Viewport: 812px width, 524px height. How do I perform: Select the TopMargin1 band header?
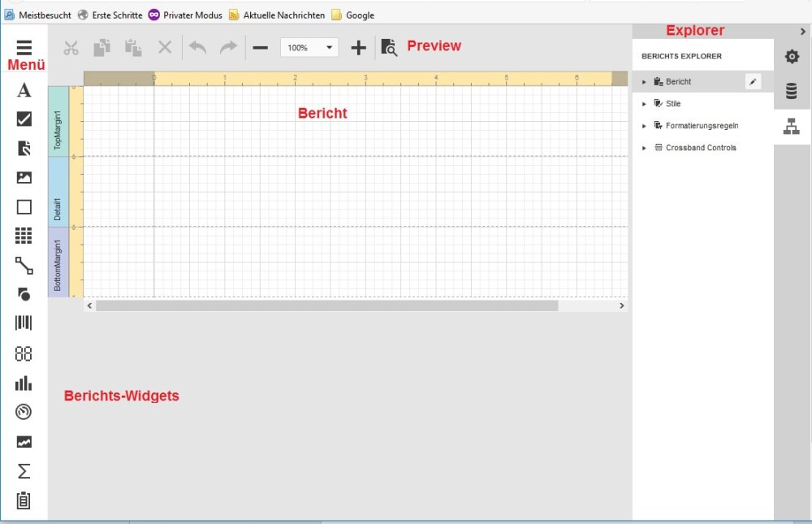[x=58, y=121]
